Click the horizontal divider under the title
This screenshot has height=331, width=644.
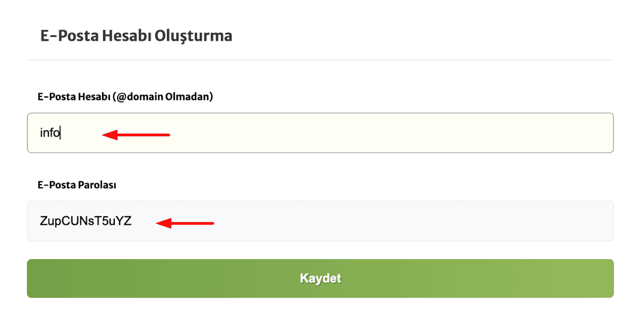(322, 59)
